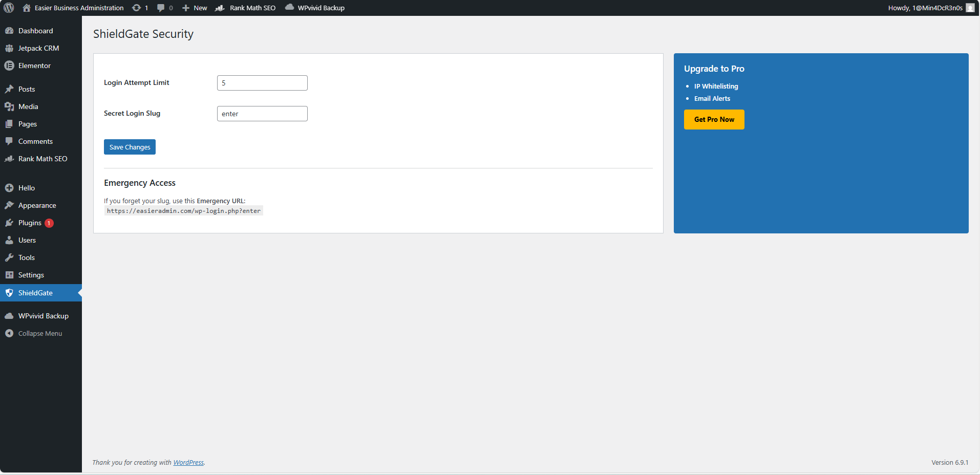Click the ShieldGate shield icon

9,293
